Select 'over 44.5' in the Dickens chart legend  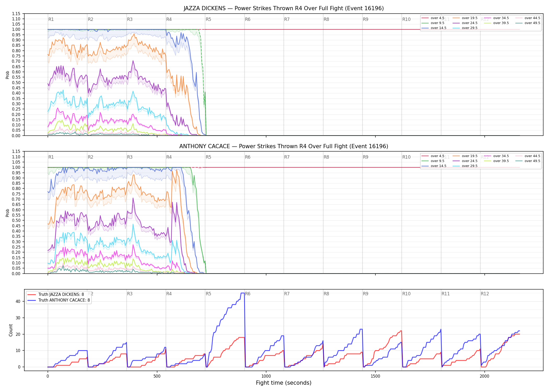pos(528,18)
